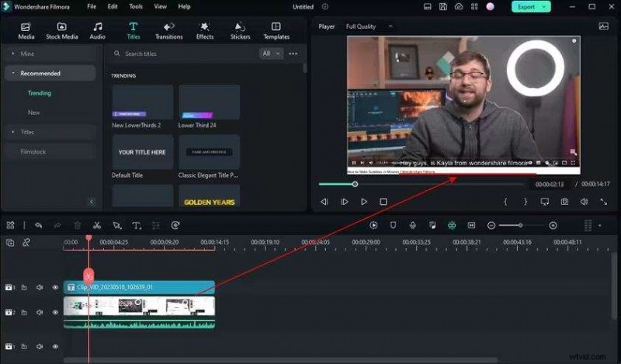Select the text tool in timeline toolbar
The image size is (621, 364).
(x=136, y=225)
